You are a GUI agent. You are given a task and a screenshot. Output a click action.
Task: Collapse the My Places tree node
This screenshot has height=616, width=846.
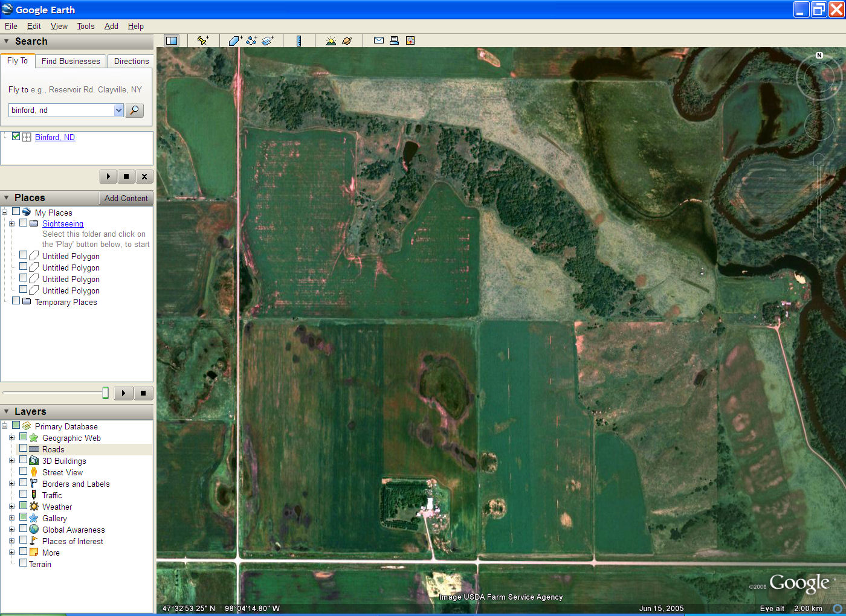pos(5,212)
